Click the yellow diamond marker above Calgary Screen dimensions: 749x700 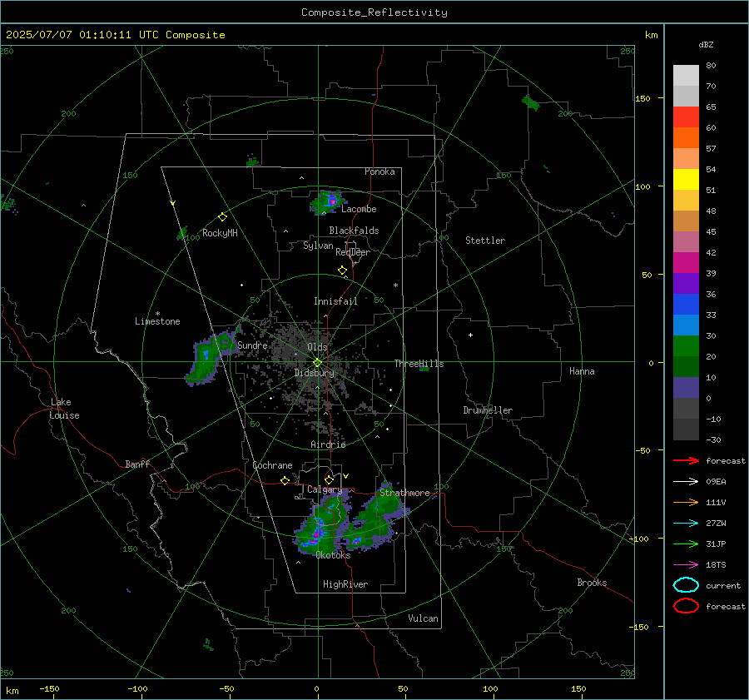[329, 479]
